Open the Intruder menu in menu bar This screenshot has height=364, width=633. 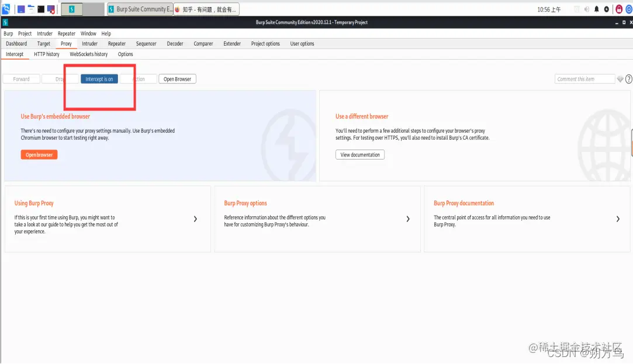pyautogui.click(x=44, y=33)
